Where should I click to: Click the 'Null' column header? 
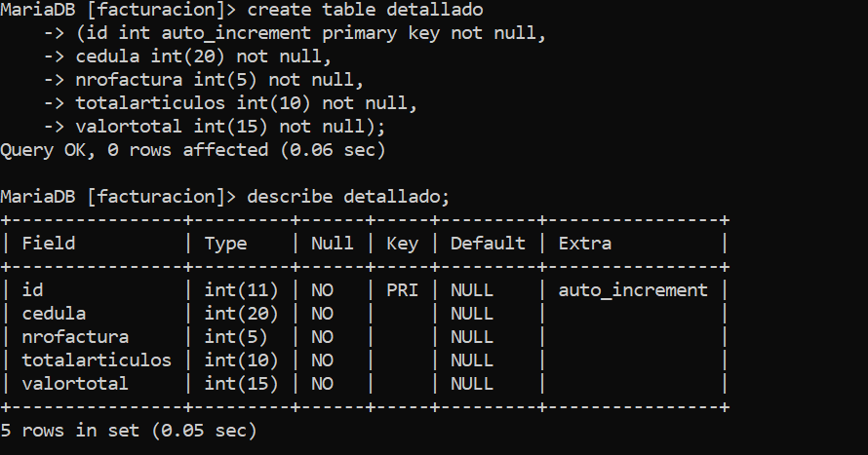pyautogui.click(x=333, y=244)
